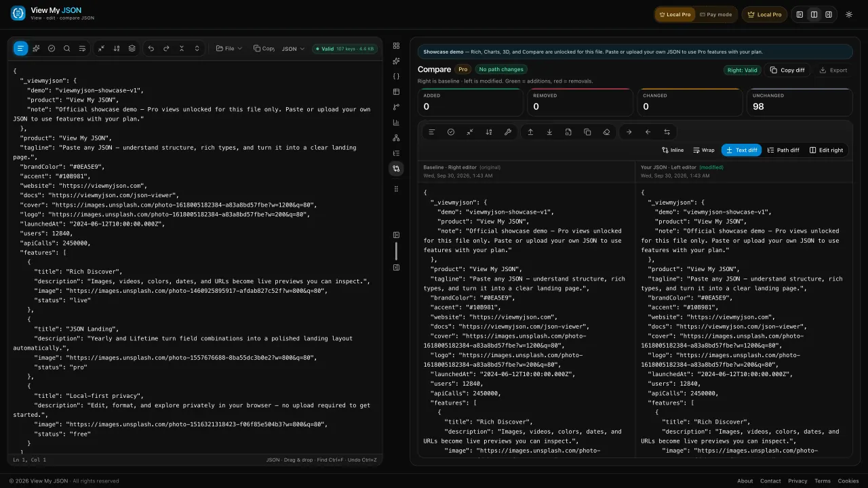Open the Privacy footer link
The height and width of the screenshot is (488, 868).
point(797,481)
